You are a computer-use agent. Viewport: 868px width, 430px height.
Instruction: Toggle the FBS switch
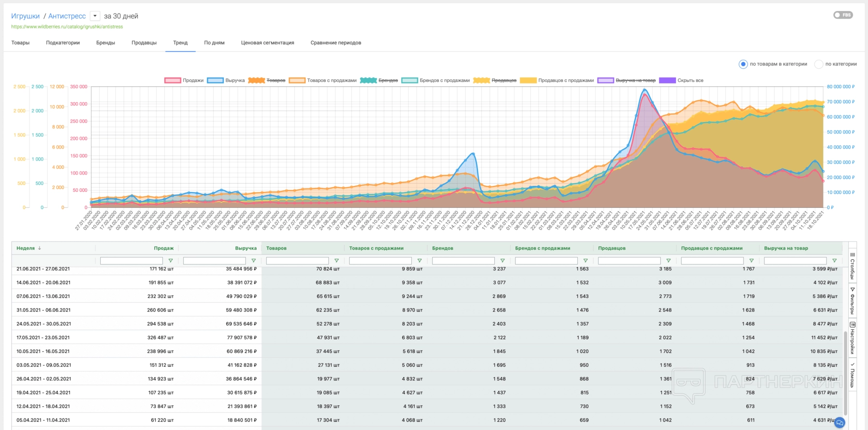(x=843, y=15)
